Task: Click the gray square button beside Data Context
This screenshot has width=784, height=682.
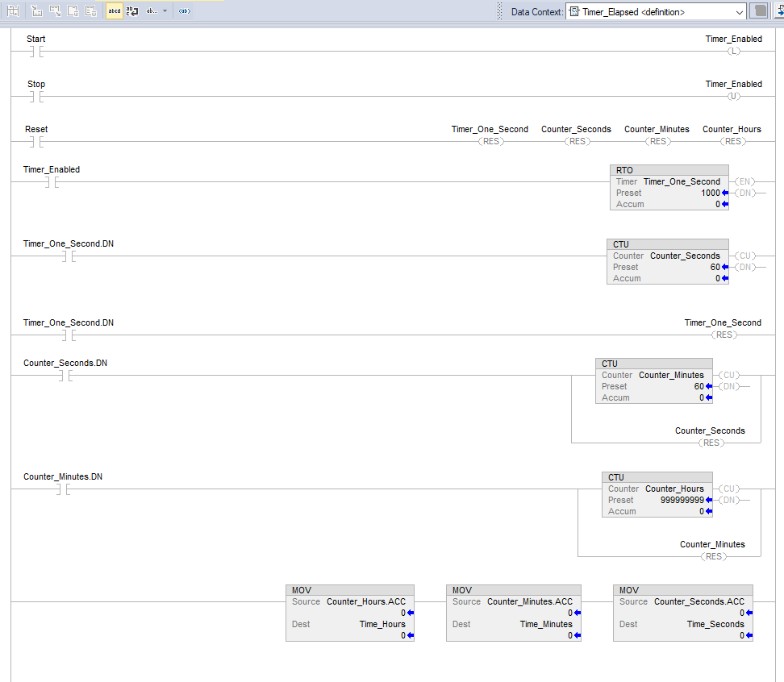Action: point(759,11)
